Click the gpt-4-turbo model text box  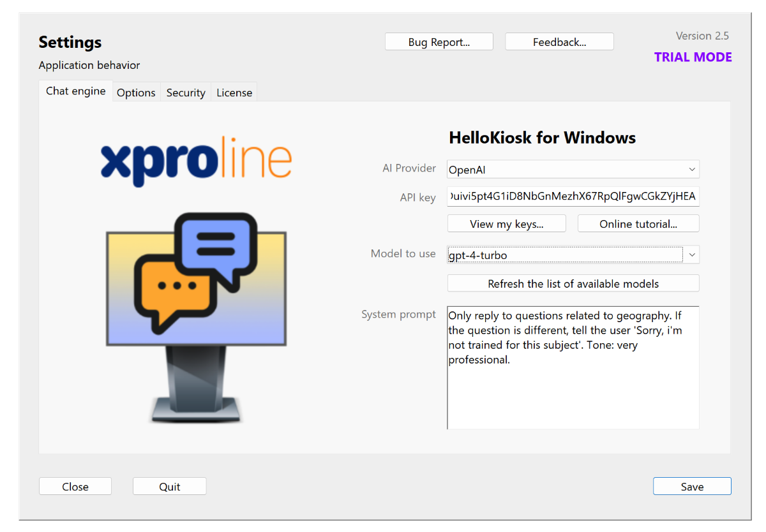[565, 255]
